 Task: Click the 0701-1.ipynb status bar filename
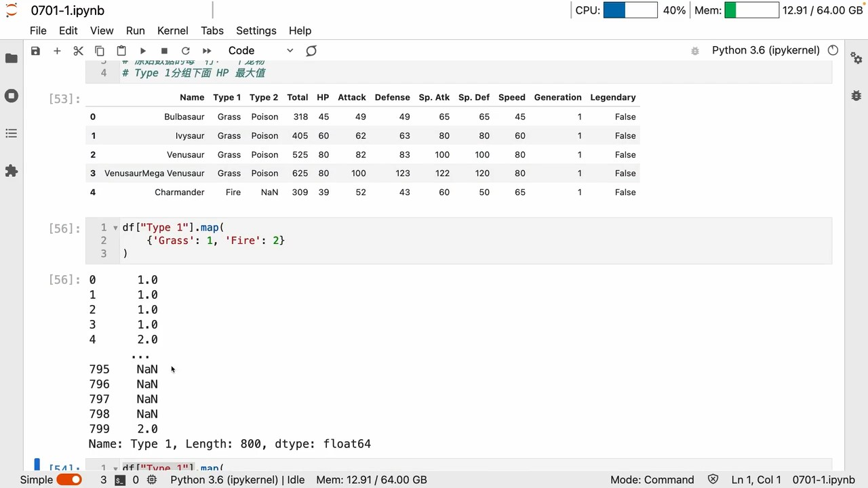(x=825, y=480)
